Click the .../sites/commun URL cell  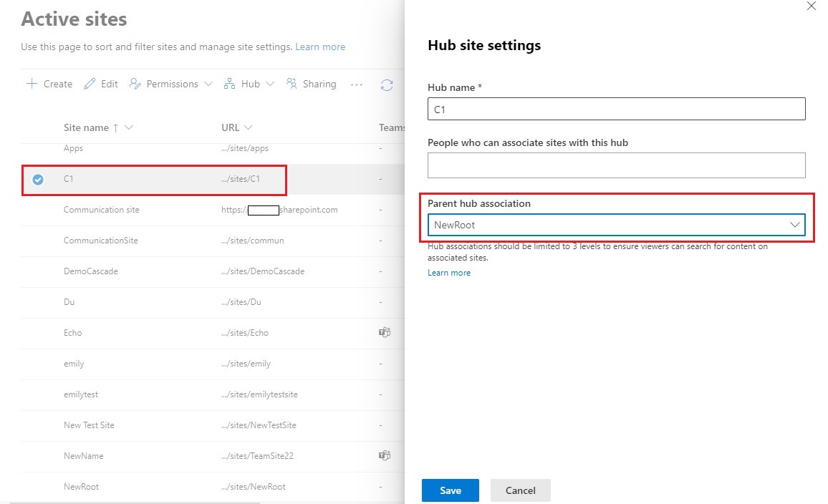point(252,241)
